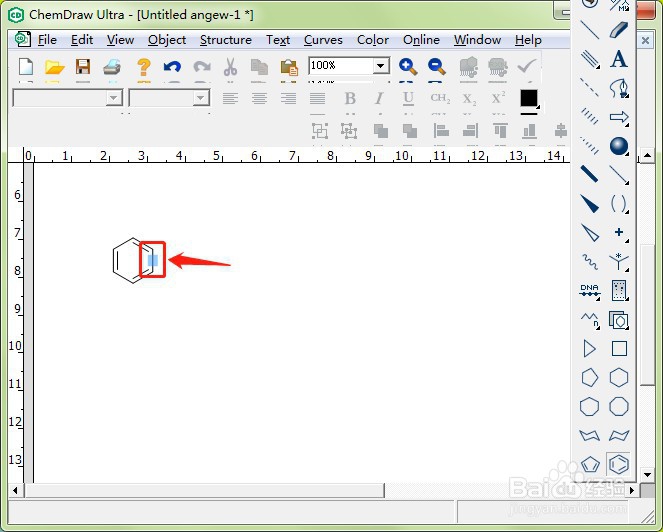Viewport: 663px width, 532px height.
Task: Select the hashed wedged bond tool
Action: tap(589, 145)
